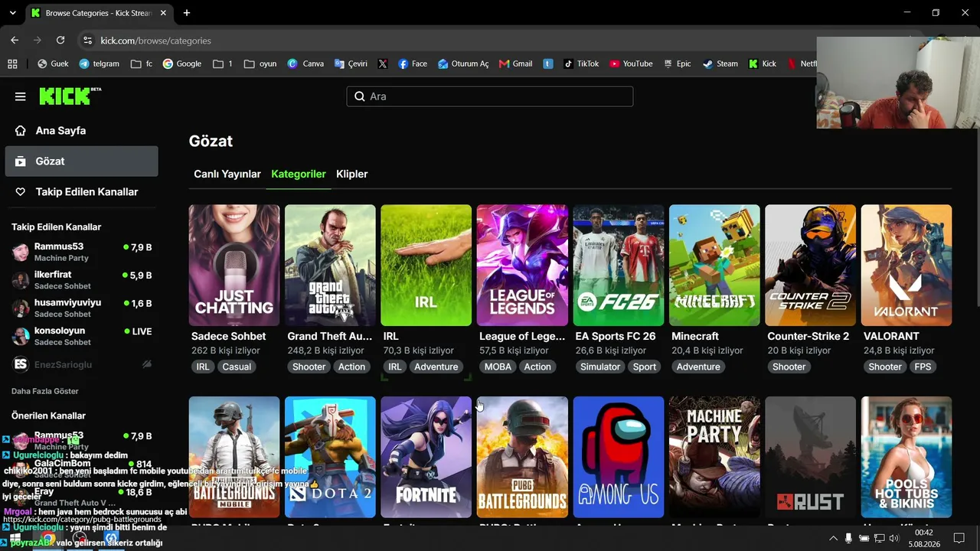Open the Canva bookmark
This screenshot has width=980, height=551.
click(305, 64)
